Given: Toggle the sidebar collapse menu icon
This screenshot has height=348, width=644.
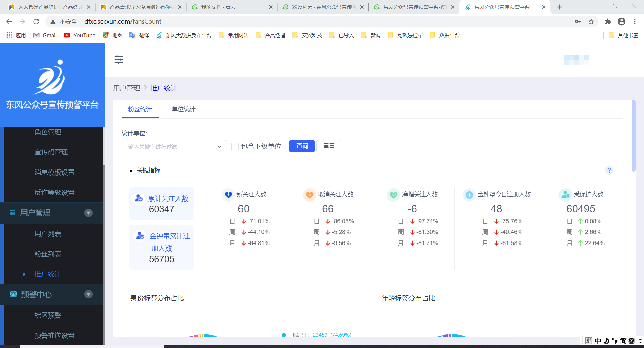Looking at the screenshot, I should tap(119, 60).
